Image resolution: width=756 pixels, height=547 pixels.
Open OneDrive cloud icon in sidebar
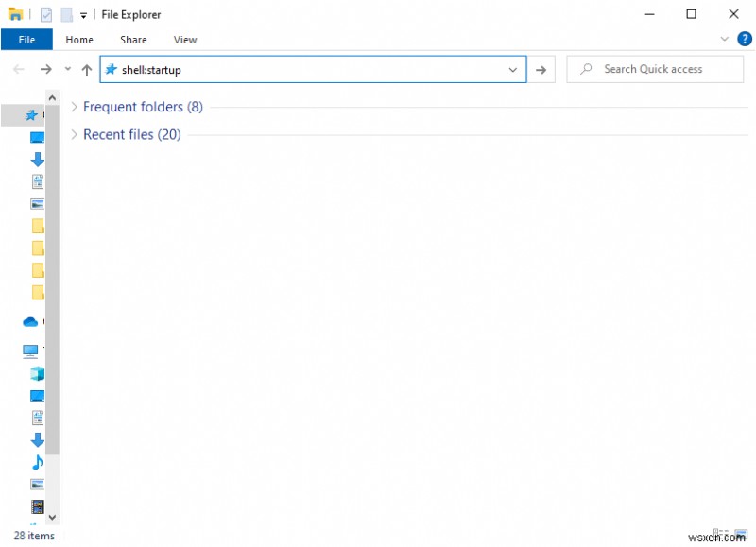[30, 321]
